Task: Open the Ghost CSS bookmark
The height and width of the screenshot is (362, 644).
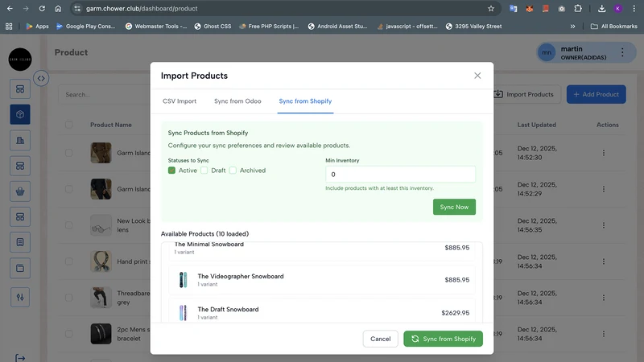Action: (x=213, y=27)
